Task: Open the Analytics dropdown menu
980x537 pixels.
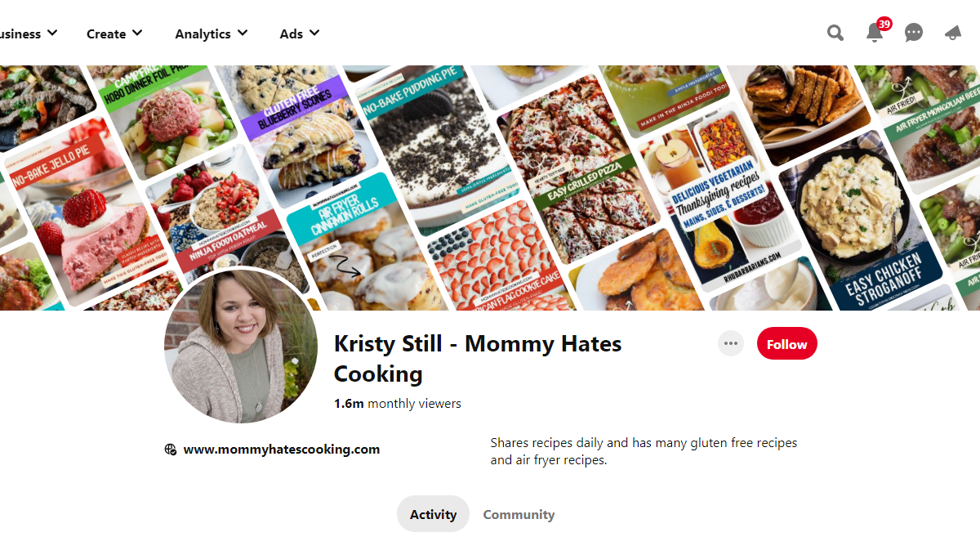Action: (x=212, y=34)
